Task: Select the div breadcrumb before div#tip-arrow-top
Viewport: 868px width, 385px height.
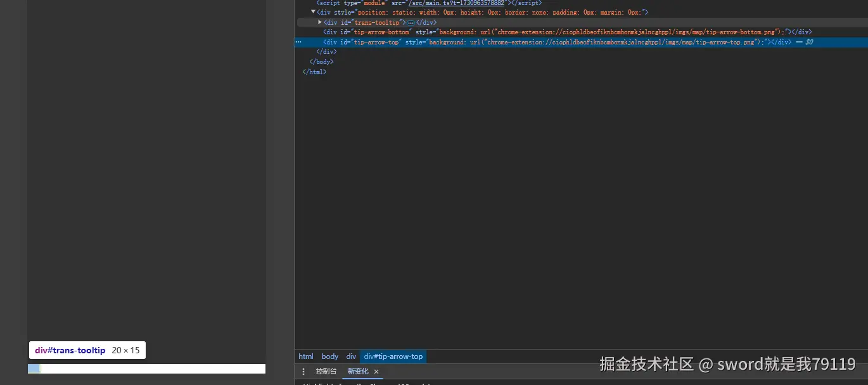Action: coord(351,356)
